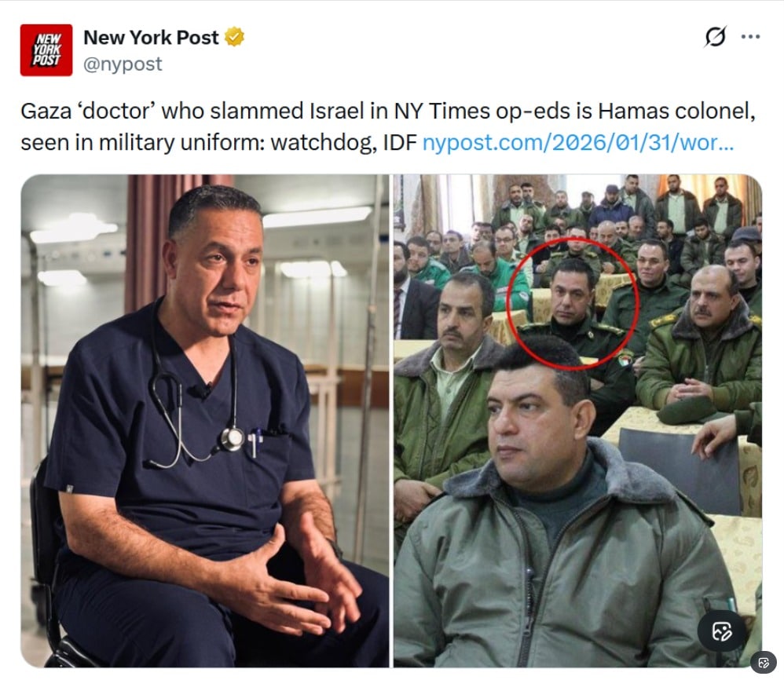Open right photo of uniformed men
784x680 pixels.
pyautogui.click(x=578, y=421)
